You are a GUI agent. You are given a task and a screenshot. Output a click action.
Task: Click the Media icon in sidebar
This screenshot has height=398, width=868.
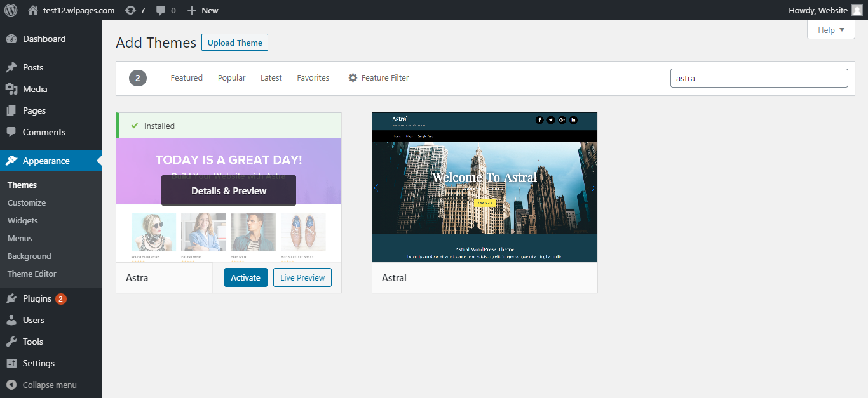(x=11, y=89)
